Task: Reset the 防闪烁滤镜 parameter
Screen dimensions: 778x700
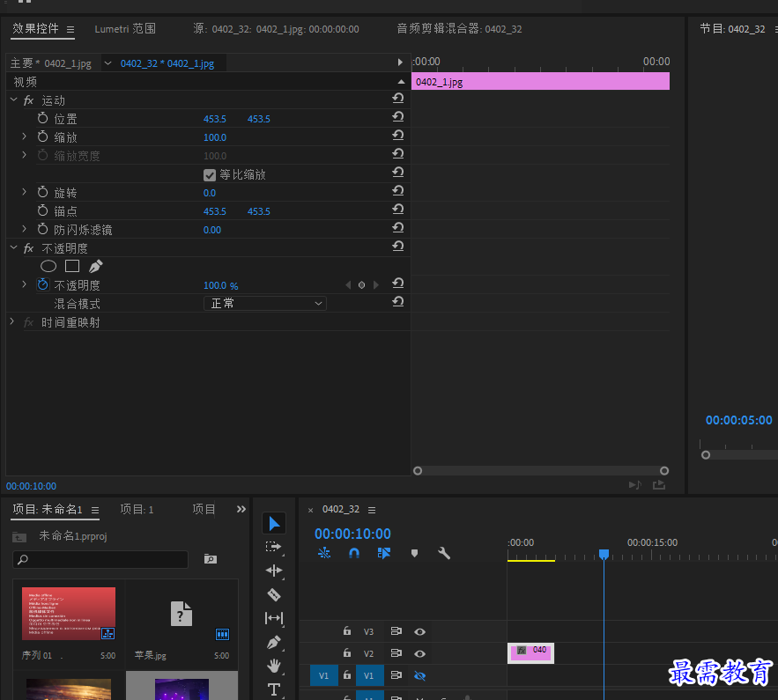Action: (x=398, y=227)
